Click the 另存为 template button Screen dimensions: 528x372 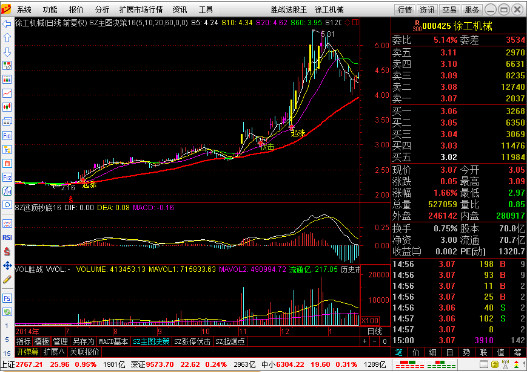click(x=83, y=342)
